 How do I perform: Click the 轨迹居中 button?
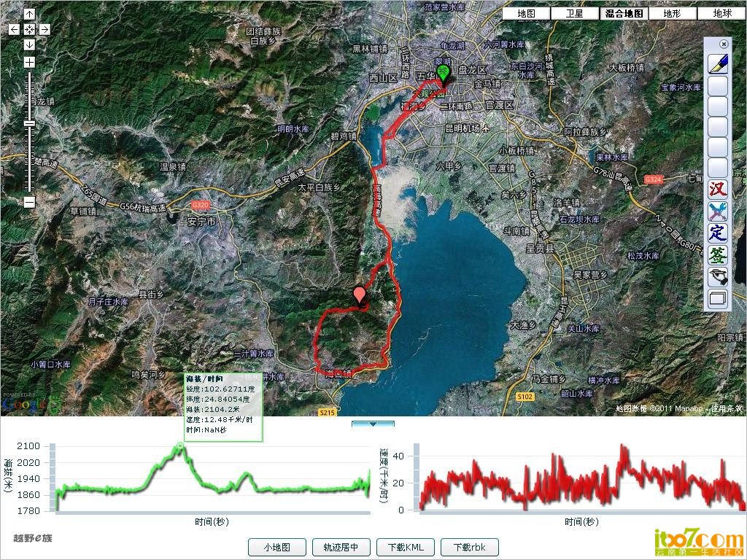pyautogui.click(x=341, y=547)
